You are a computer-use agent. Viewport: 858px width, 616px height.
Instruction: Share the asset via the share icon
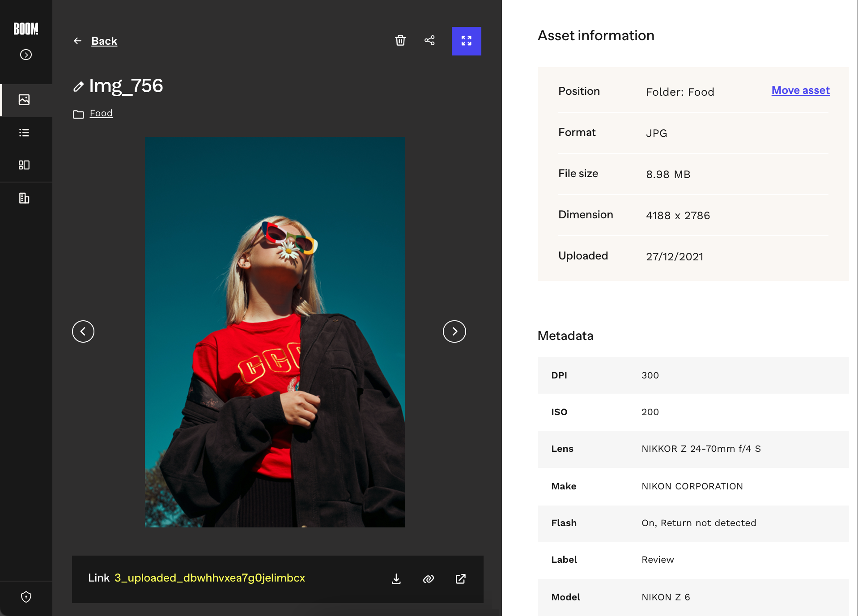pyautogui.click(x=429, y=41)
